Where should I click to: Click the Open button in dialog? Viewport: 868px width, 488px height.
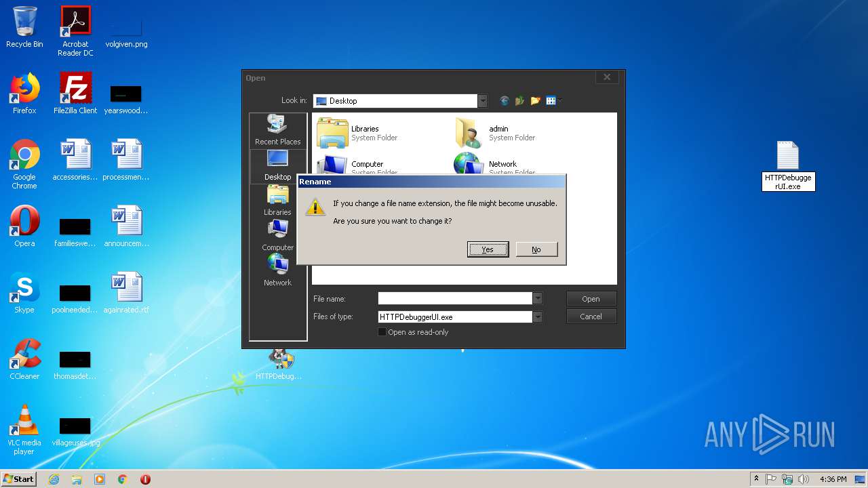591,299
